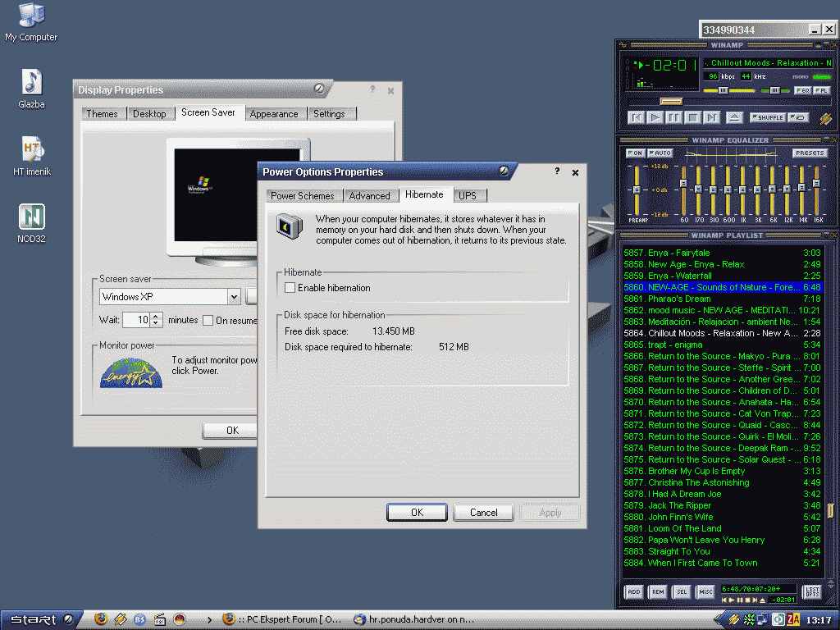Toggle Winamp shuffle mode

pos(768,117)
